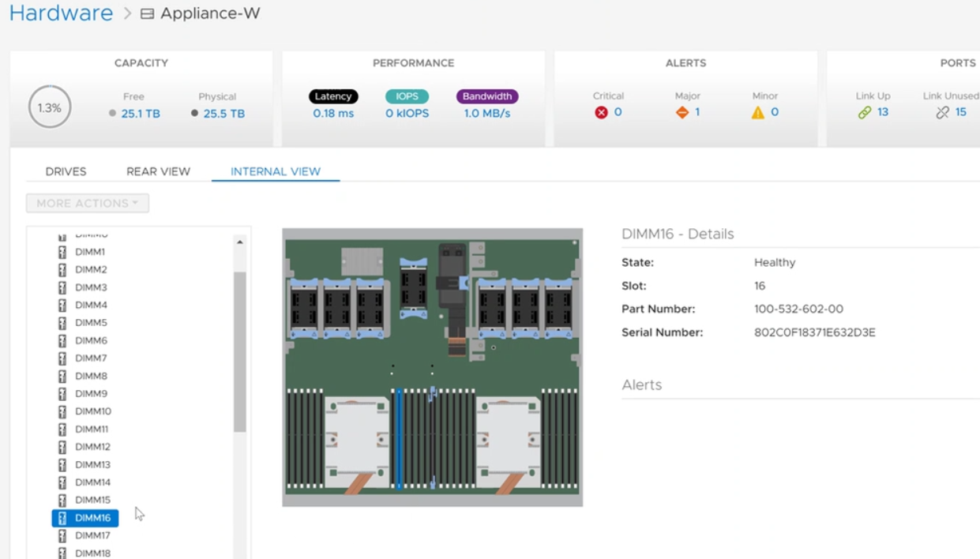Click the capacity usage percentage ring

48,105
